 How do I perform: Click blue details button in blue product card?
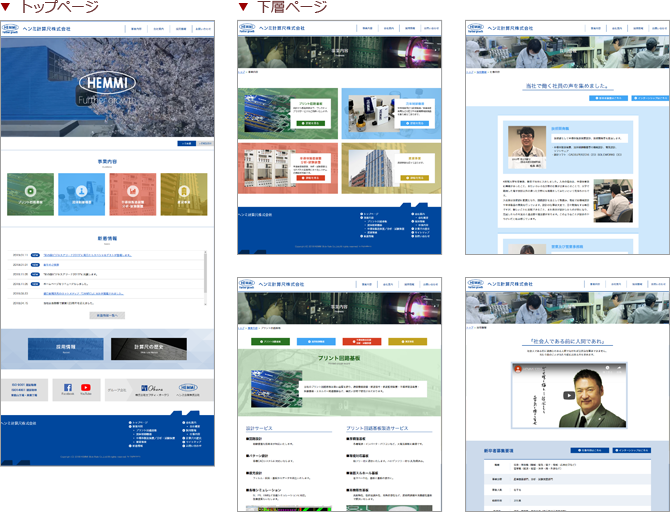pos(414,123)
